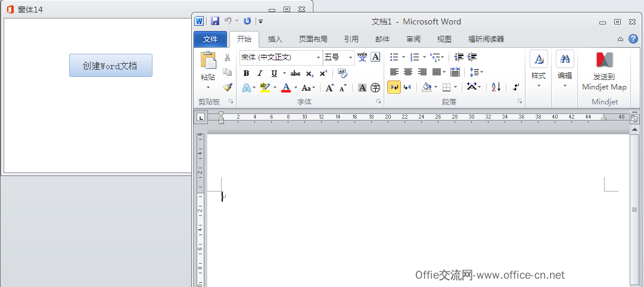Toggle left-to-right text direction
Screen dimensions: 644x287
pyautogui.click(x=394, y=87)
